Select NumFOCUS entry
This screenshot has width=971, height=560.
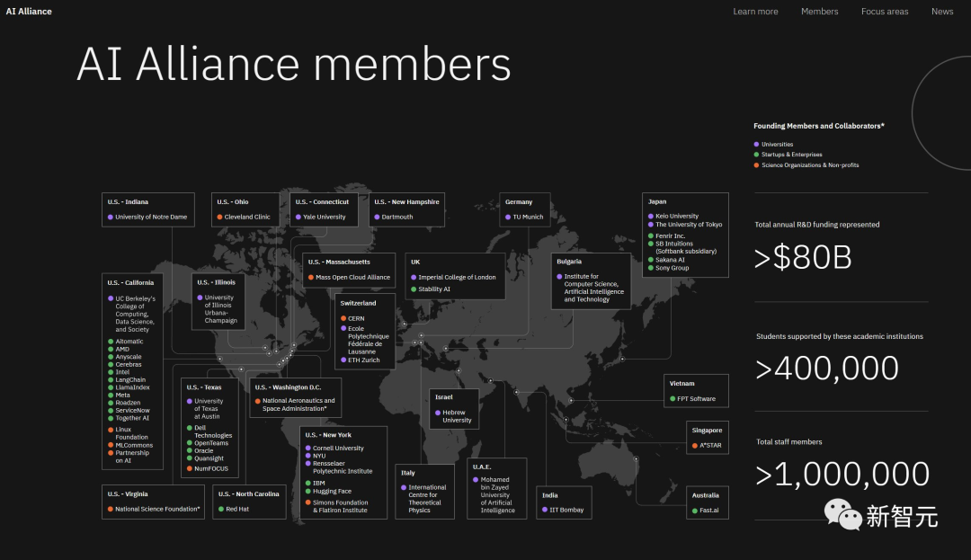pos(208,469)
